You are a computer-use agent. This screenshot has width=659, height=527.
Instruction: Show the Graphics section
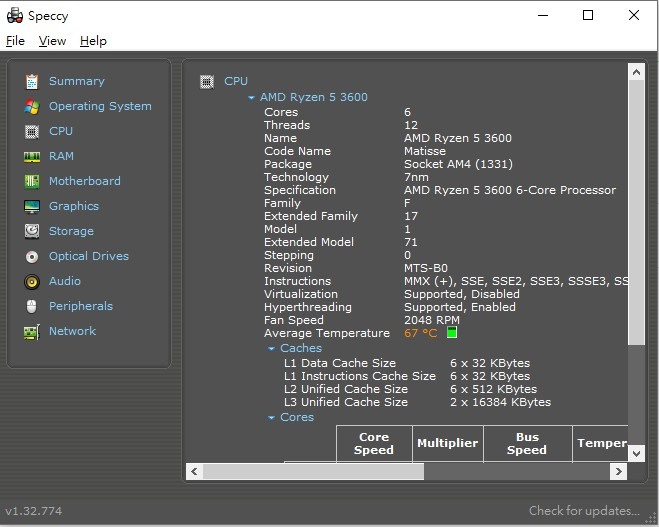[74, 206]
